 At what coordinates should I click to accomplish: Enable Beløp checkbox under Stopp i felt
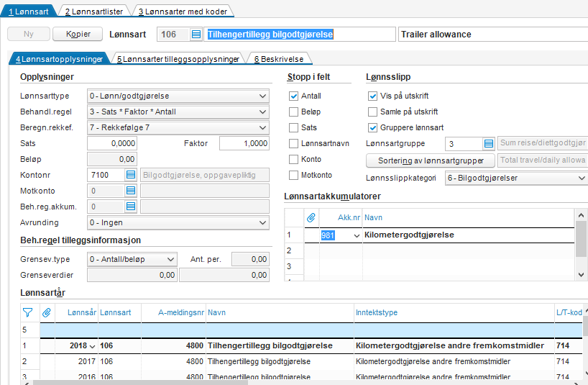(293, 112)
